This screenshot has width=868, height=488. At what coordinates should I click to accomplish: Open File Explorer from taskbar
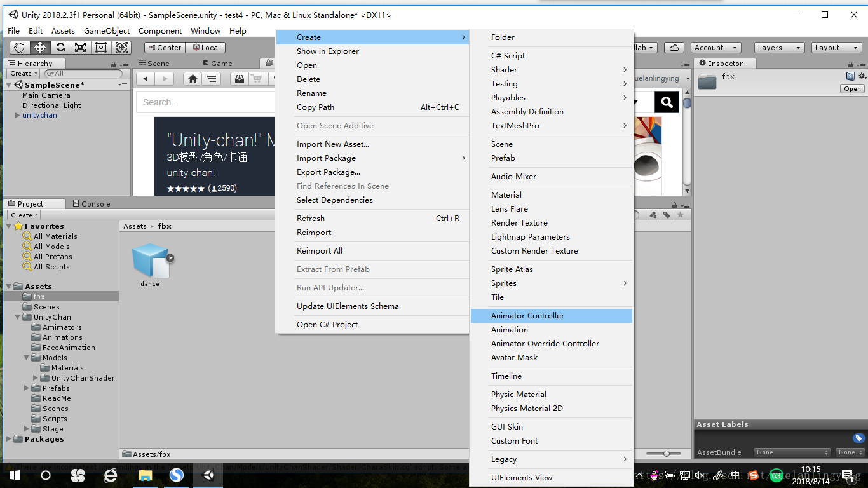coord(145,475)
